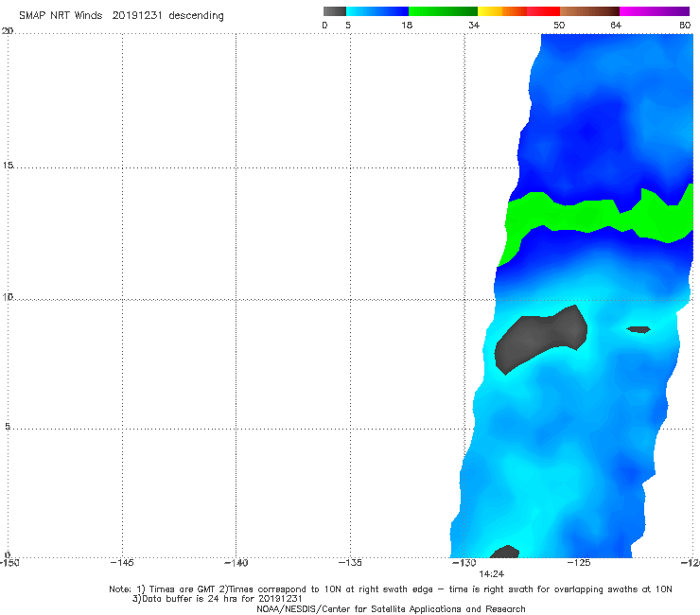Click latitude axis label '10'
This screenshot has width=700, height=615.
click(x=8, y=297)
